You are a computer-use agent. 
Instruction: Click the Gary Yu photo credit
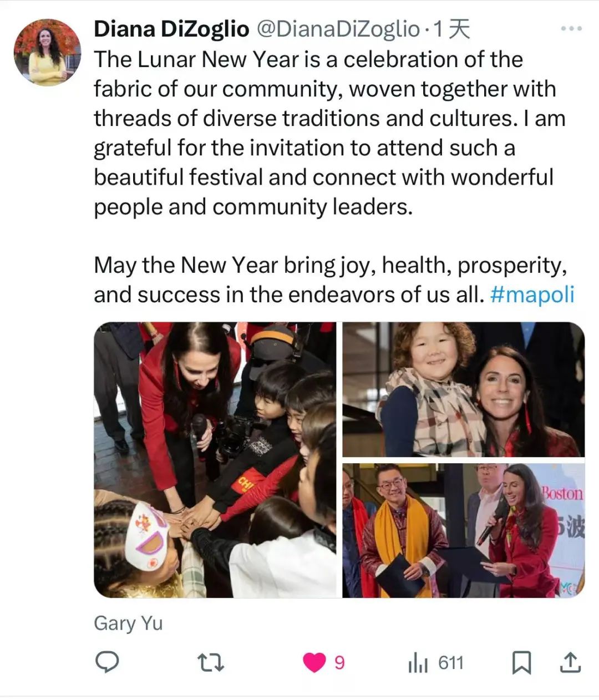(x=128, y=623)
